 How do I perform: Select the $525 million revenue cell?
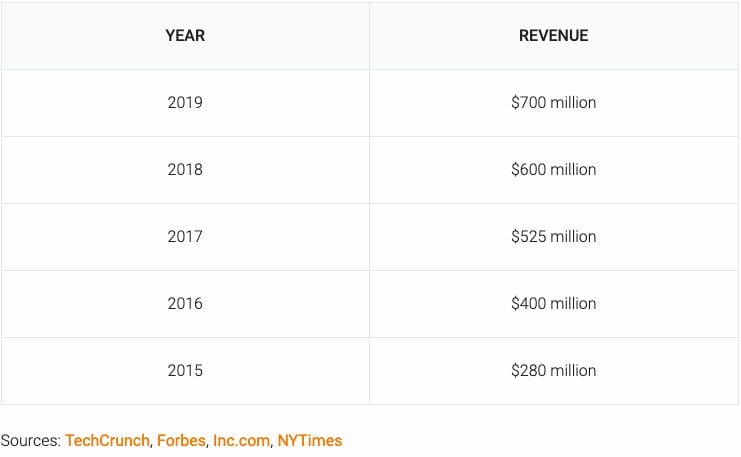553,237
